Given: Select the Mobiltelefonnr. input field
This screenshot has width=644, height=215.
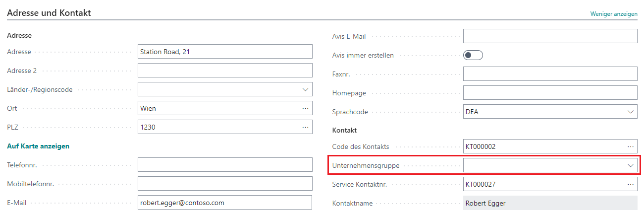Looking at the screenshot, I should point(225,184).
